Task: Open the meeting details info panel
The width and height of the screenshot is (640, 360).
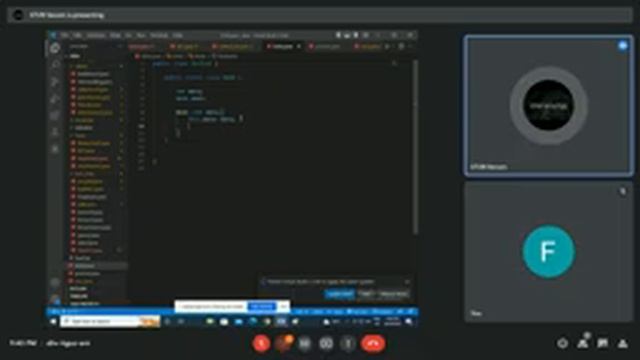Action: (x=562, y=344)
